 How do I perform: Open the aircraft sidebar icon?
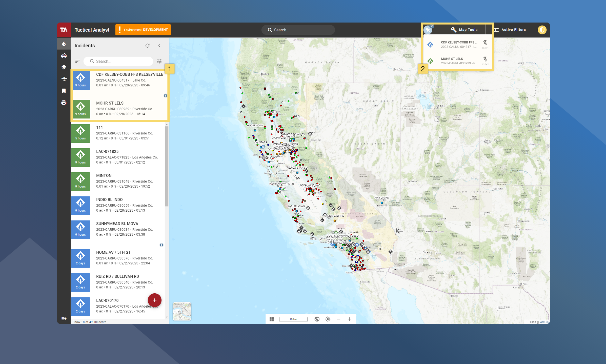pos(64,79)
